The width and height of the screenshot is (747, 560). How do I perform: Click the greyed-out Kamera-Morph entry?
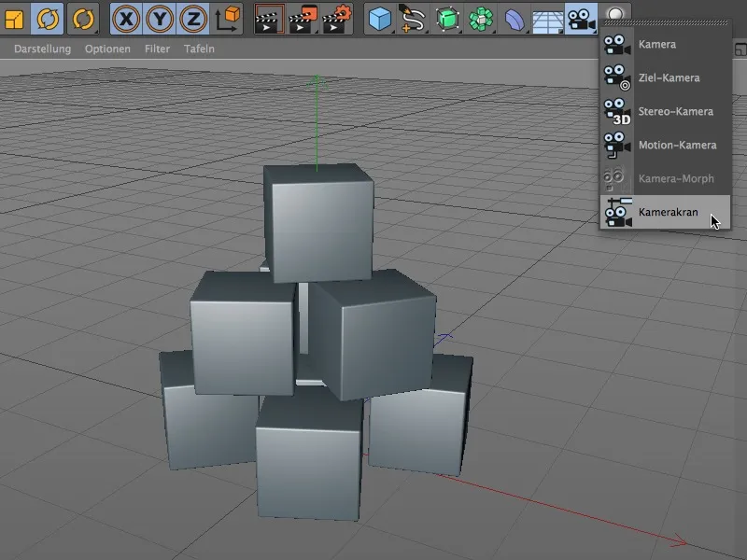(x=665, y=178)
